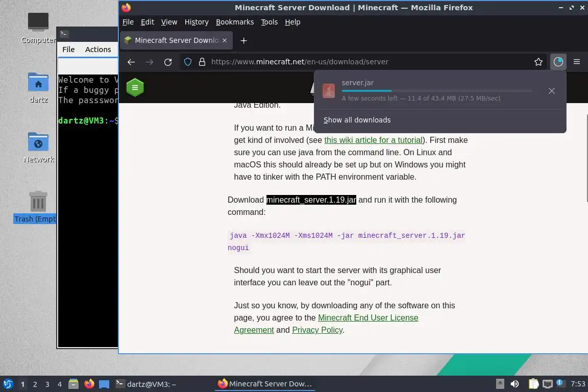Click the blue desktop icon in taskbar
Screen dimensions: 588x392
coord(104,384)
